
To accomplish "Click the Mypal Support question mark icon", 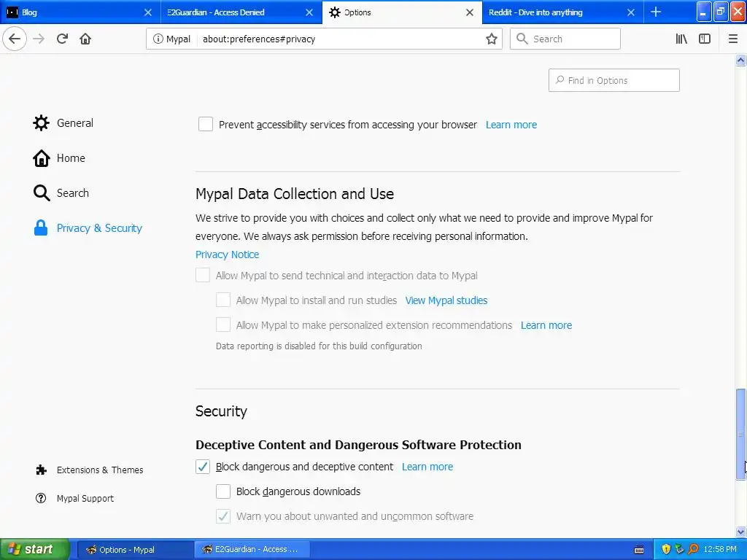I will (41, 498).
